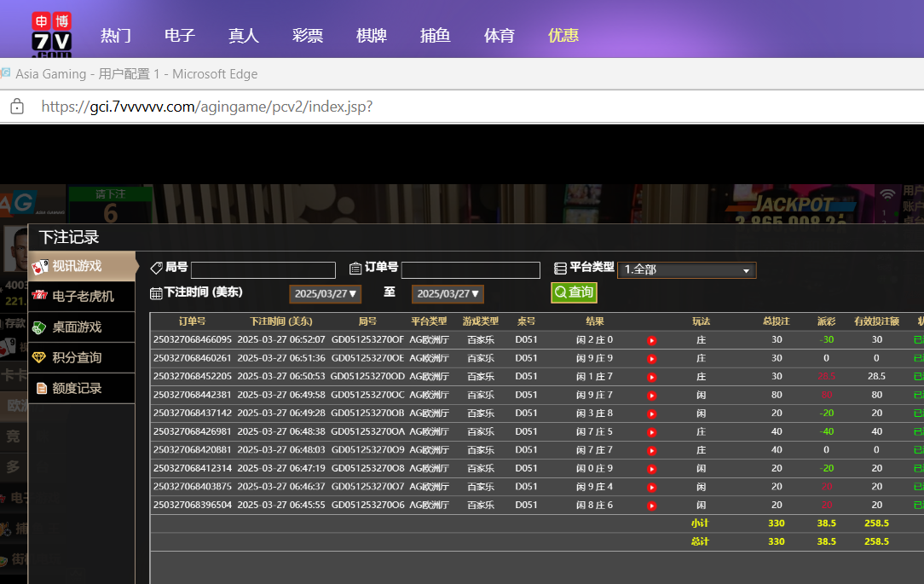Play video replay for first bet record
The image size is (924, 584).
651,340
